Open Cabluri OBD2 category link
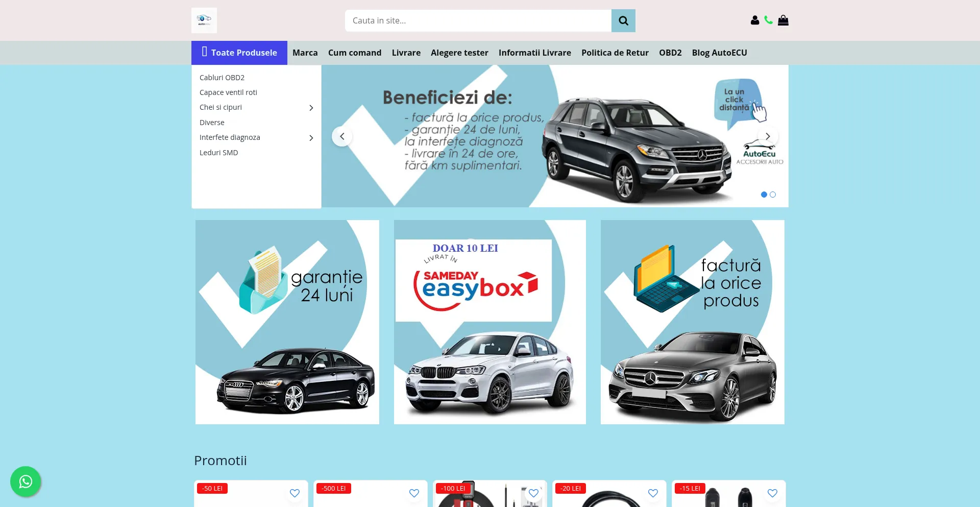The width and height of the screenshot is (980, 507). pos(222,78)
